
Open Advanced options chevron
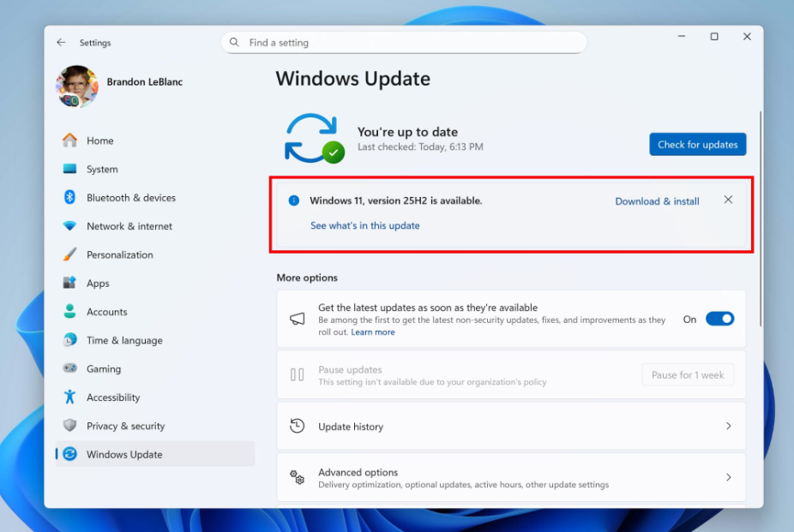pyautogui.click(x=728, y=477)
